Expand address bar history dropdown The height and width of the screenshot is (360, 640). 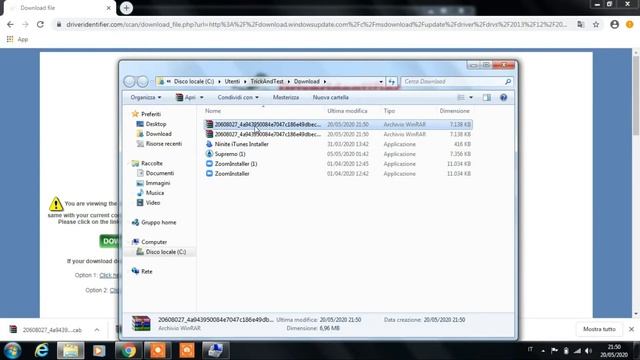pyautogui.click(x=381, y=82)
